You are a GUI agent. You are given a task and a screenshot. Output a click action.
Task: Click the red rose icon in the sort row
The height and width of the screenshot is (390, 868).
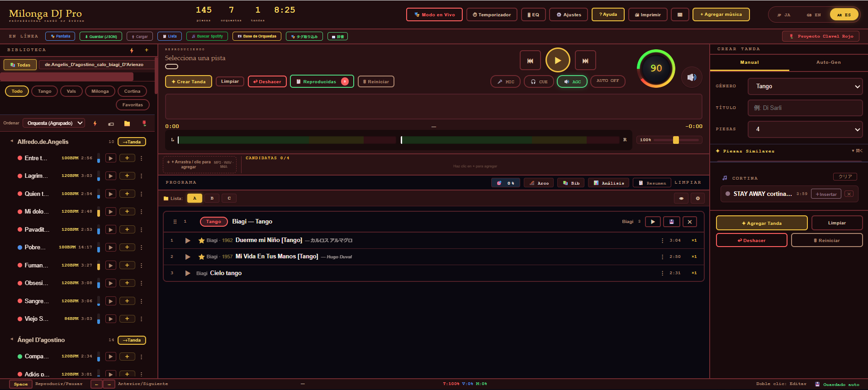(144, 124)
